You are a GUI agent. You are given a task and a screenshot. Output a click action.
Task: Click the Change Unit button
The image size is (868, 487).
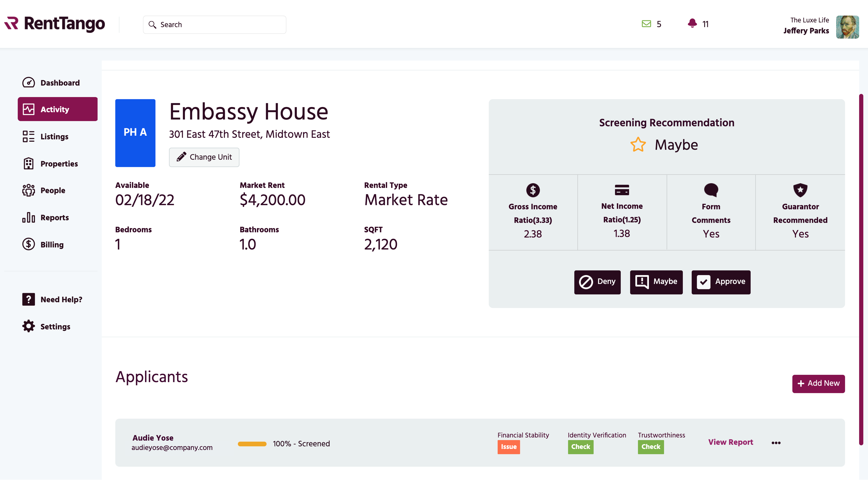click(204, 157)
